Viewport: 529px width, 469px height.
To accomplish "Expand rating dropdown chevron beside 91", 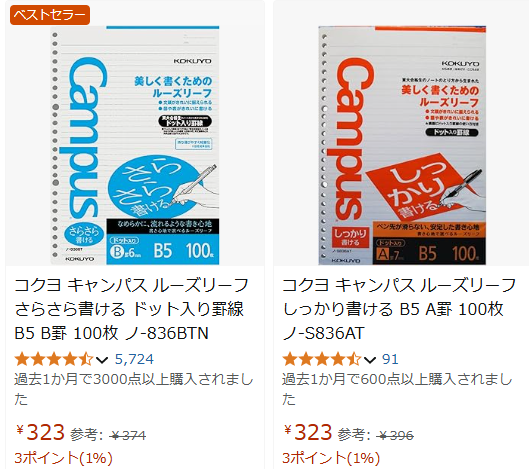I will tap(370, 360).
